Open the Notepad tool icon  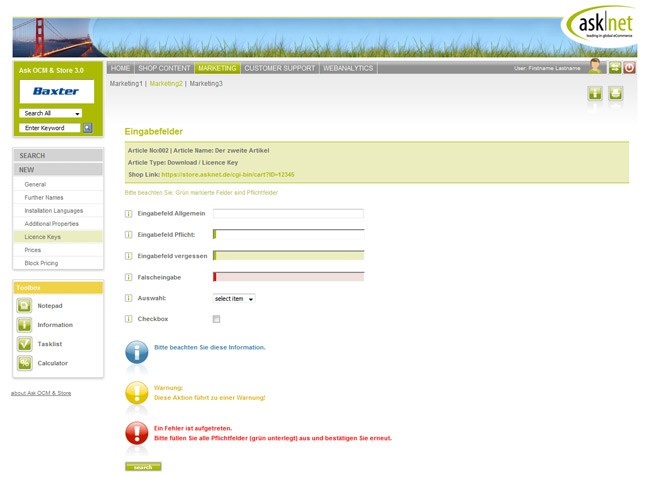24,306
